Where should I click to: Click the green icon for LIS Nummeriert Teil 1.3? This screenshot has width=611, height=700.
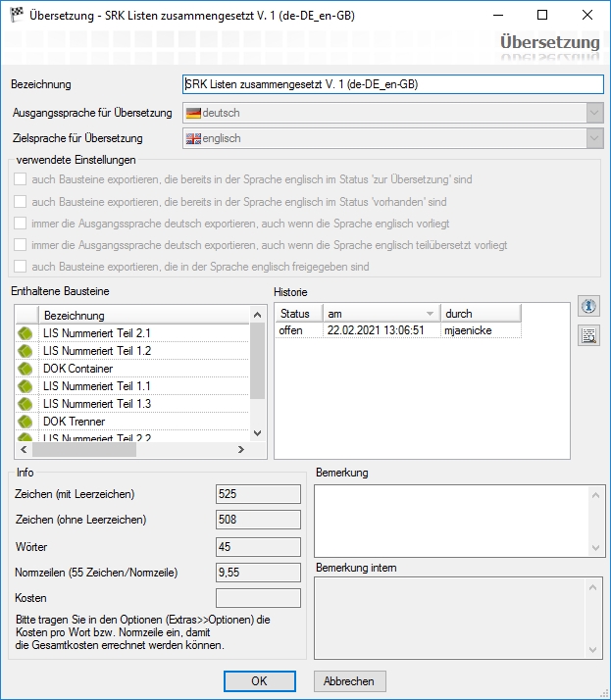pos(25,404)
